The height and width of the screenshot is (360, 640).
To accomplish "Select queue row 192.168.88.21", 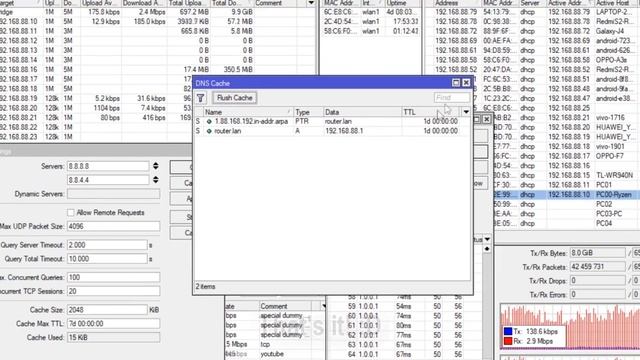I will click(96, 118).
